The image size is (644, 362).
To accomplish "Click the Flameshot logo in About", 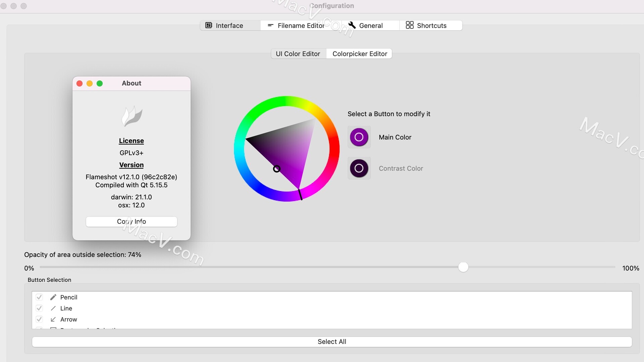I will pyautogui.click(x=132, y=116).
